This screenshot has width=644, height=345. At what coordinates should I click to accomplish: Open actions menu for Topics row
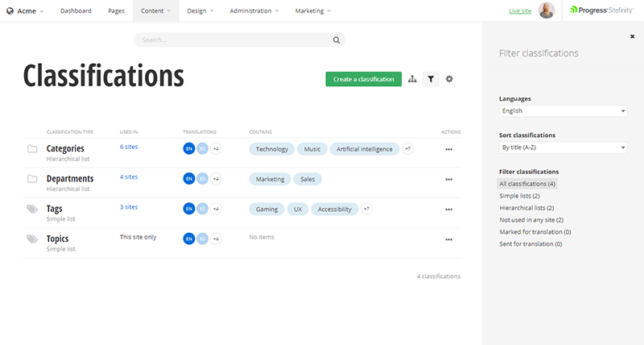click(x=449, y=239)
